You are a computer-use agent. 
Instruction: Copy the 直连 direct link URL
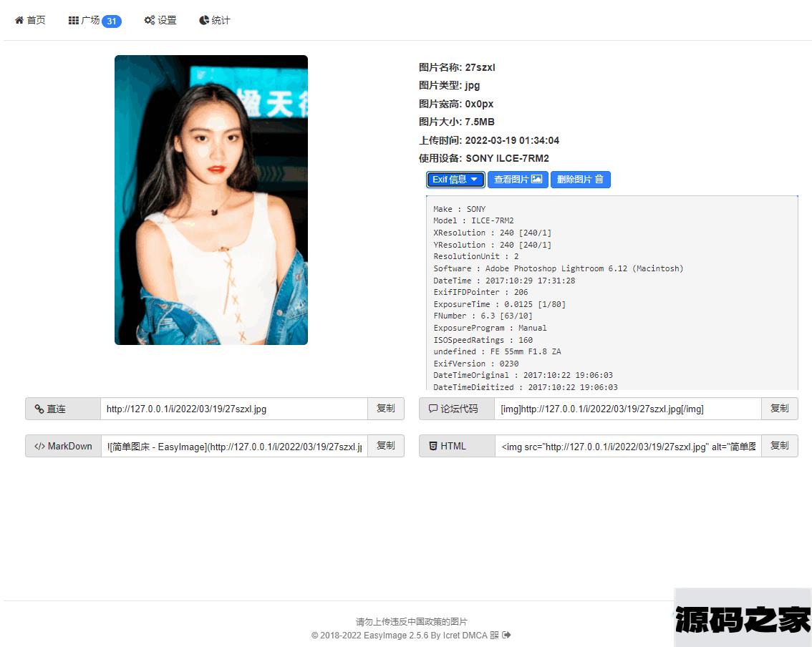[385, 409]
